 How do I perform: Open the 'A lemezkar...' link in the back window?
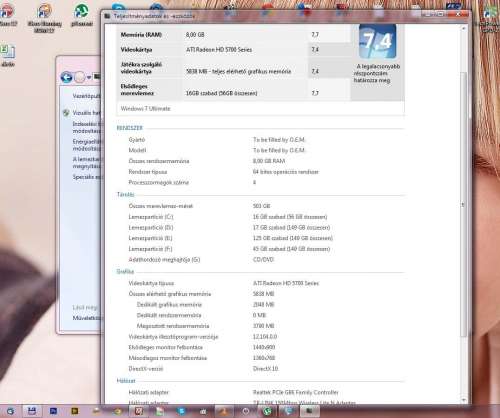click(86, 163)
